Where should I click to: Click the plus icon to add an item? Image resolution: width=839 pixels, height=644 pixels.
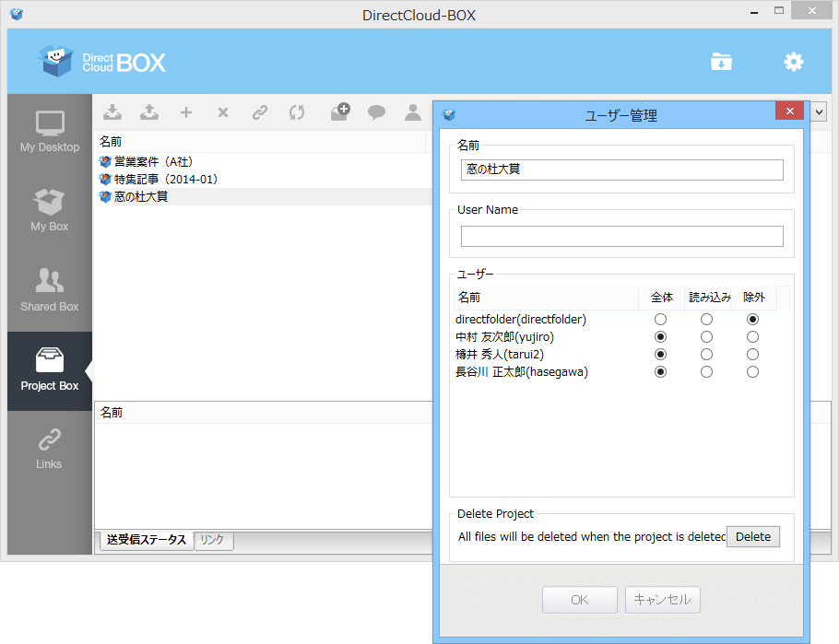186,112
